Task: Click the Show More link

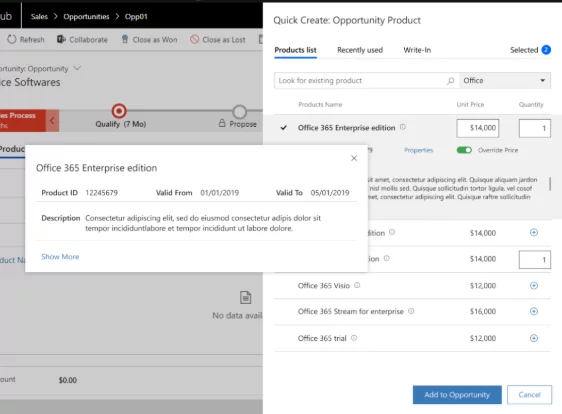Action: [60, 257]
